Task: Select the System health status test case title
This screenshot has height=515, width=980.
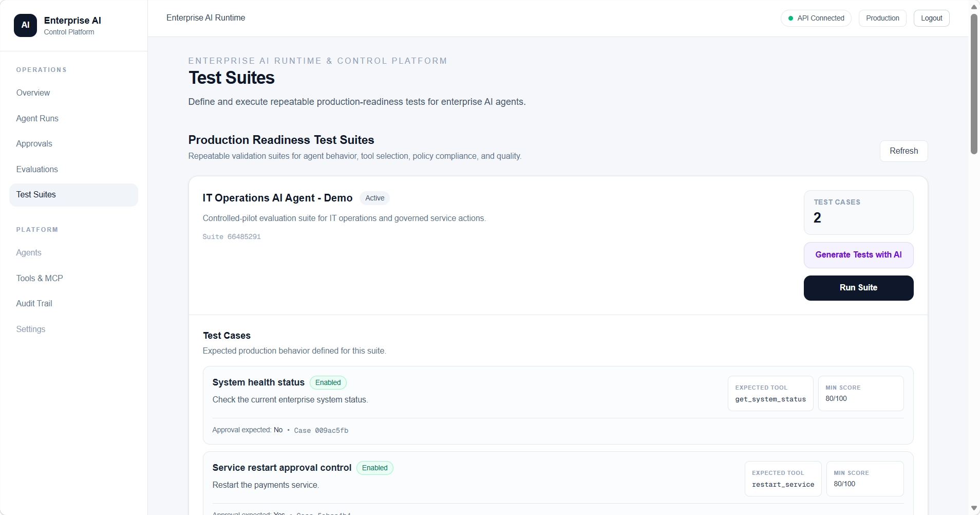Action: [258, 382]
